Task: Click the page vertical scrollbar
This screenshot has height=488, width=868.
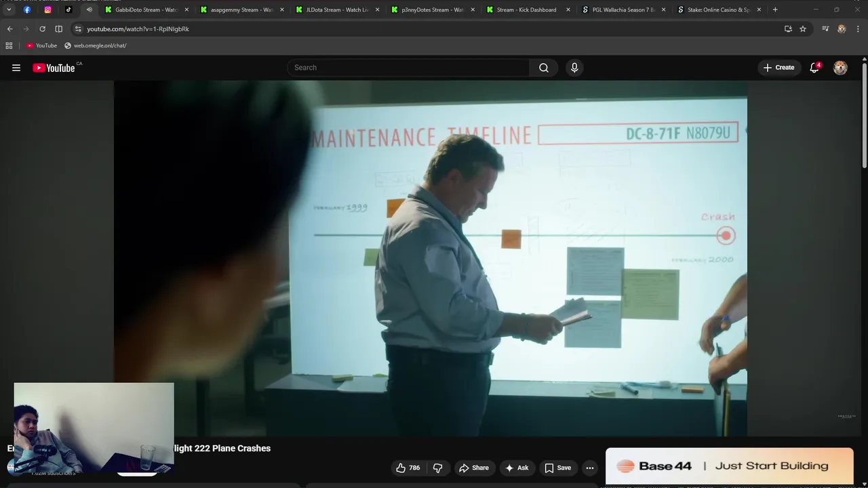Action: [865, 115]
